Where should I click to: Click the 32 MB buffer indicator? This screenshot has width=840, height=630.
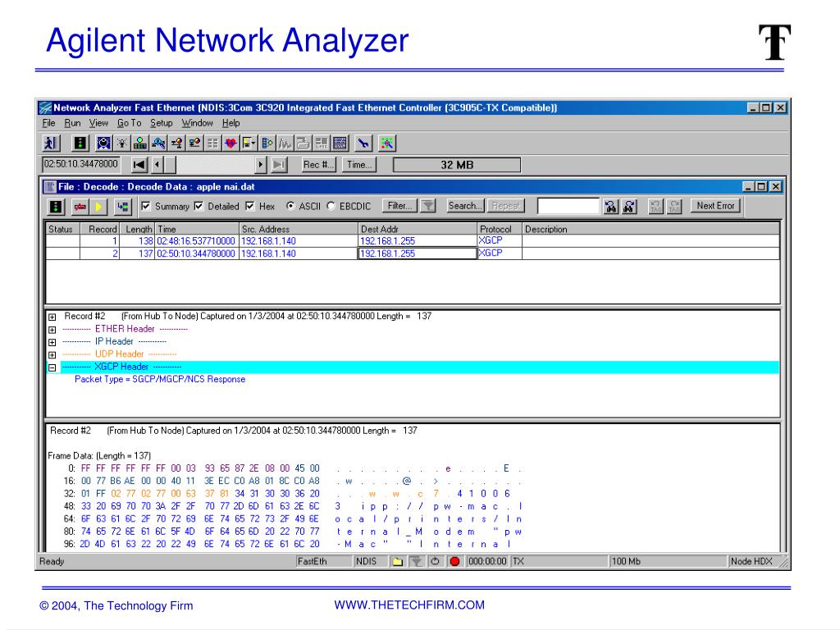[457, 165]
